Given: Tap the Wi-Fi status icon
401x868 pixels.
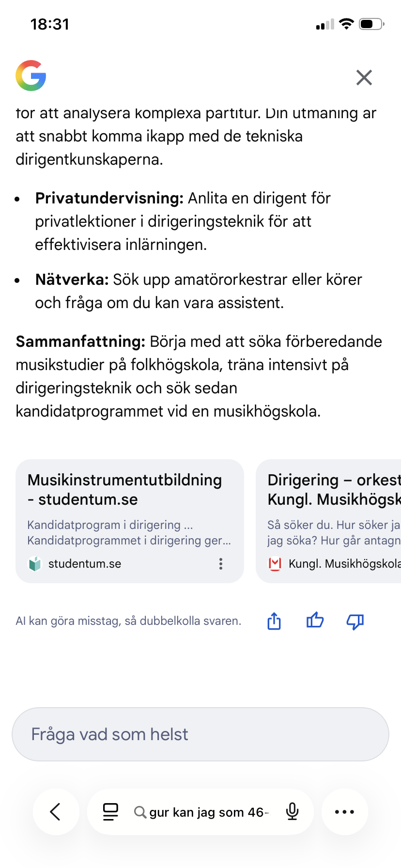Looking at the screenshot, I should (346, 24).
